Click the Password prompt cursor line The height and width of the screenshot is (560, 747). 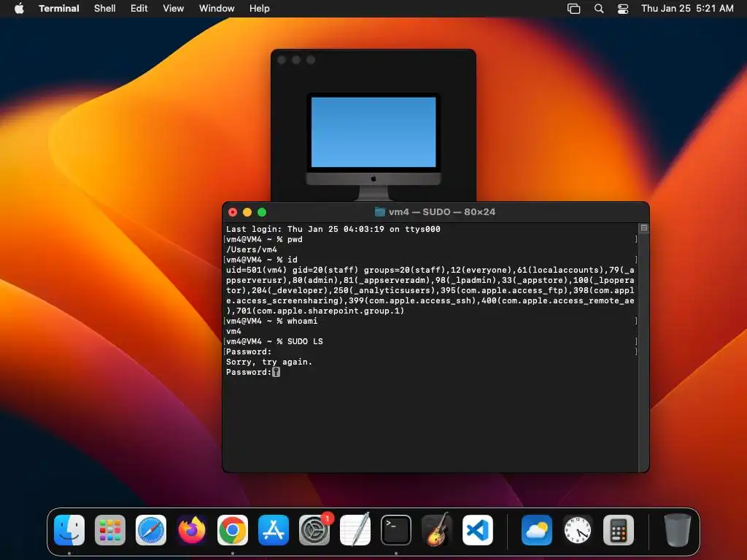[253, 372]
